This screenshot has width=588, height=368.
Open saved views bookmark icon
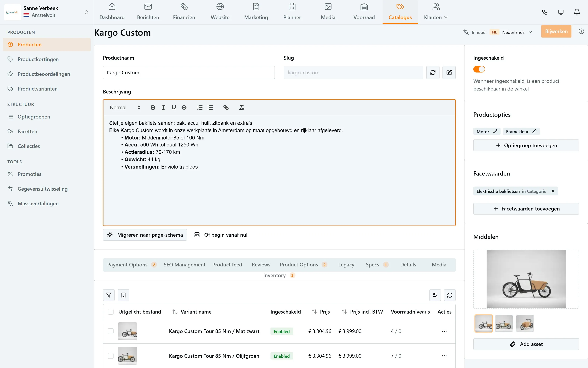123,295
